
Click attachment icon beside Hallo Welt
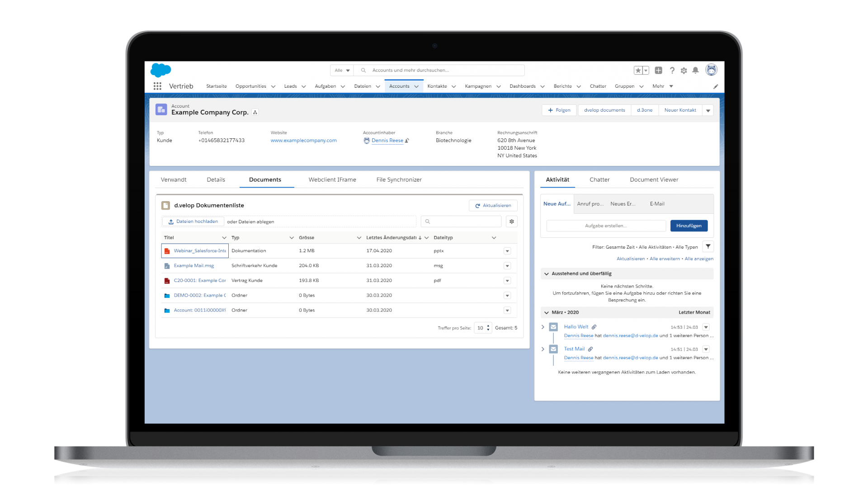594,327
